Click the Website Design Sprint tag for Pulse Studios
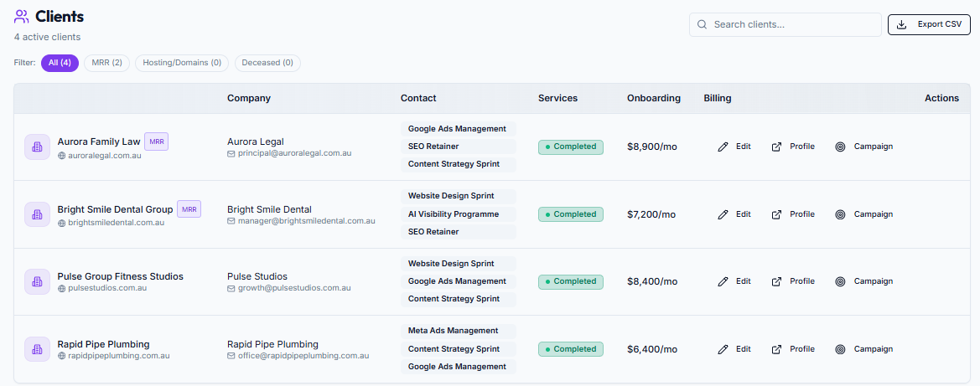Image resolution: width=980 pixels, height=386 pixels. pyautogui.click(x=458, y=264)
